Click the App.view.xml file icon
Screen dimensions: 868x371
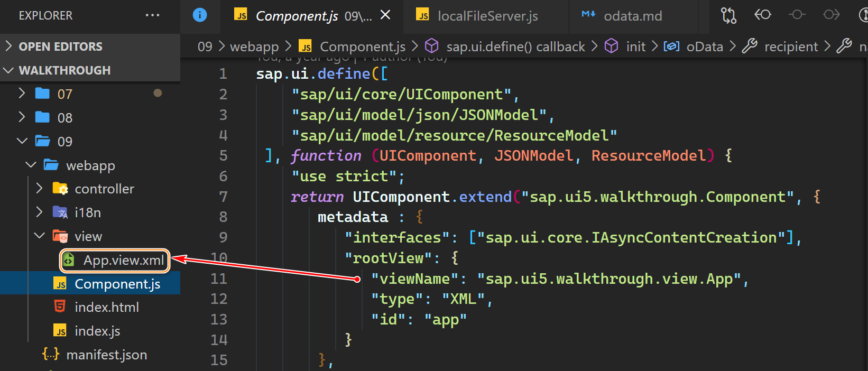click(x=69, y=260)
